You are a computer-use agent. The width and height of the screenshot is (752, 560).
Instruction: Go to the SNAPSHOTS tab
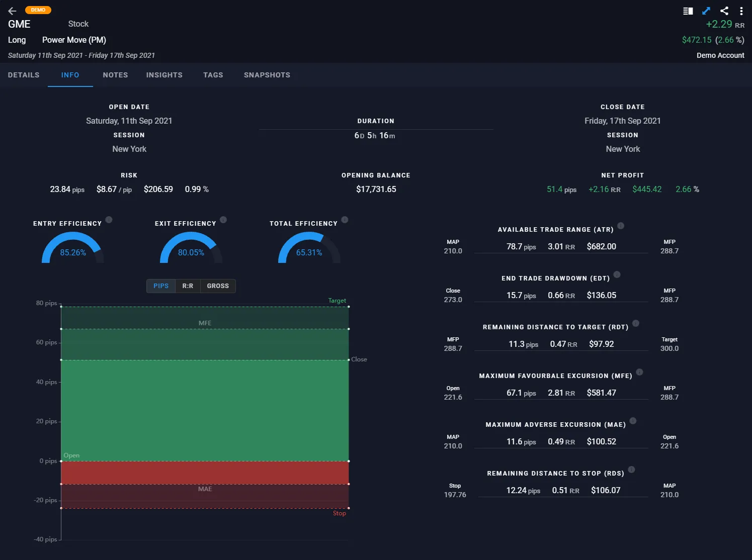tap(267, 75)
